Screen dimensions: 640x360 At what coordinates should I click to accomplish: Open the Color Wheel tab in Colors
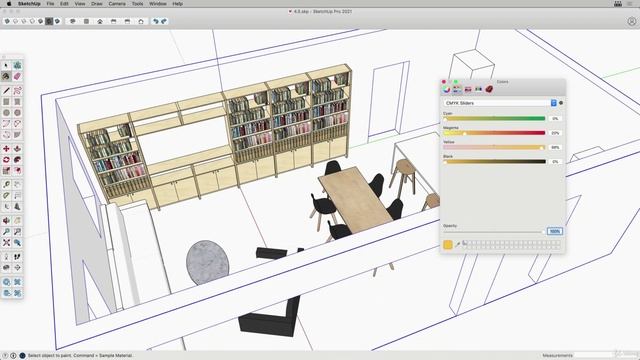[x=446, y=89]
